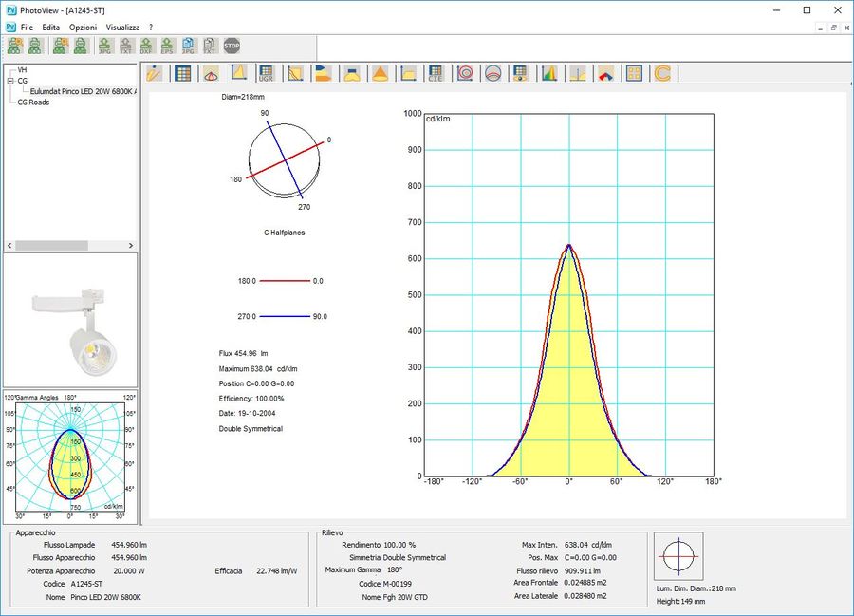This screenshot has width=854, height=616.
Task: Select the CG Roads tree item
Action: click(x=33, y=102)
